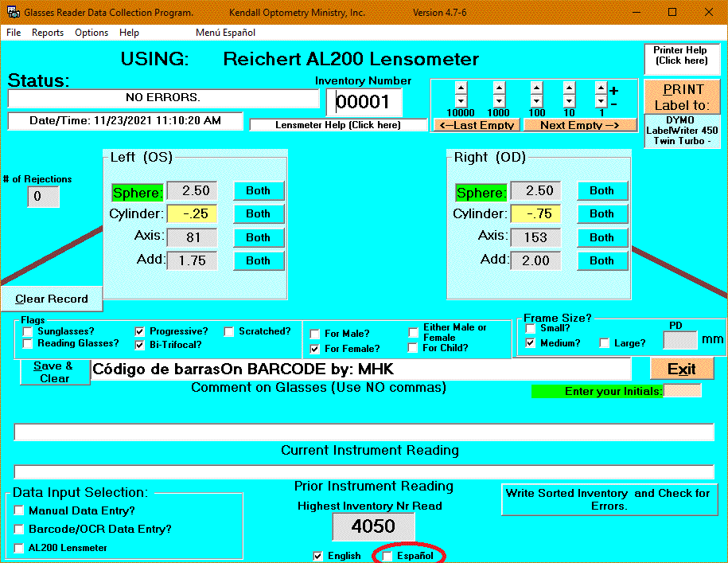
Task: Open the Help menu
Action: click(129, 33)
